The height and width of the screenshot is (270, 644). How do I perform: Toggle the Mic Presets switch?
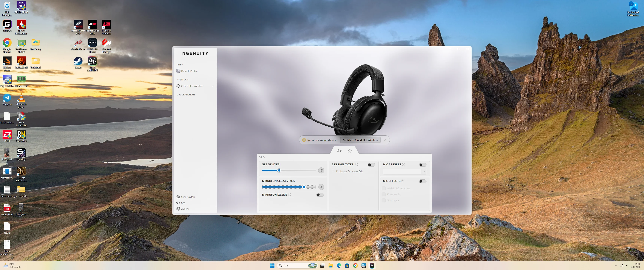click(x=423, y=165)
